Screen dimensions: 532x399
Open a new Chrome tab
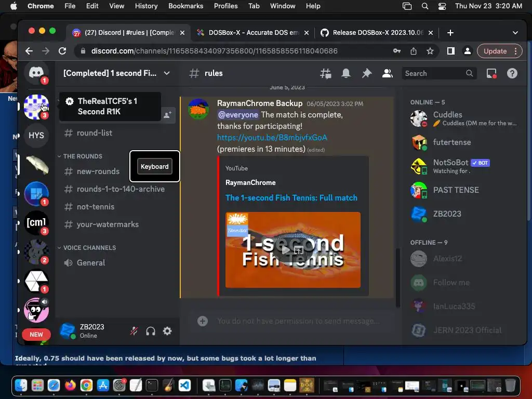[x=450, y=33]
